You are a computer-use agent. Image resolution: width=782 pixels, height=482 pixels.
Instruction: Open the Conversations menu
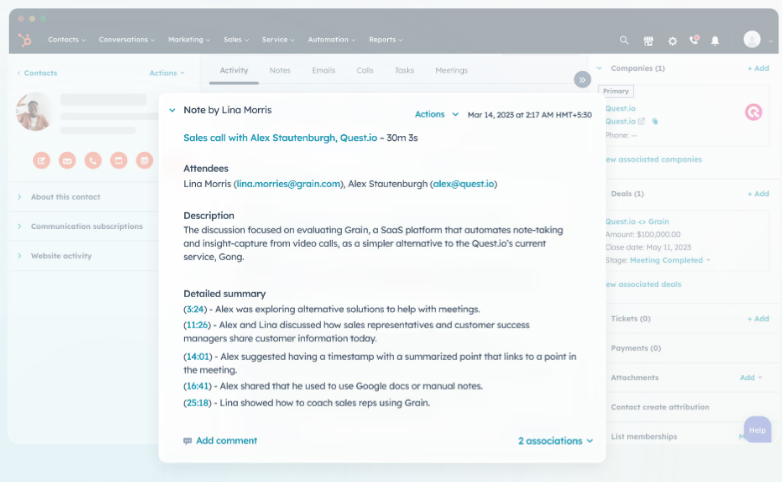click(x=127, y=39)
